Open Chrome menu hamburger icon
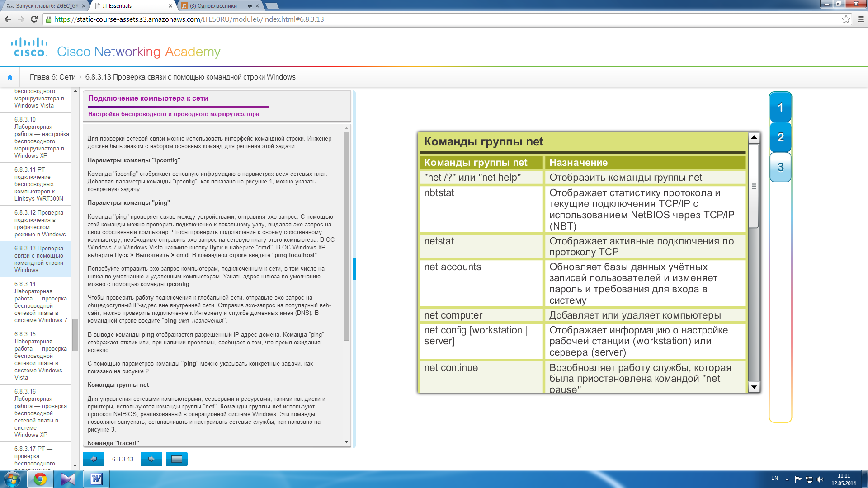The width and height of the screenshot is (868, 488). [861, 19]
